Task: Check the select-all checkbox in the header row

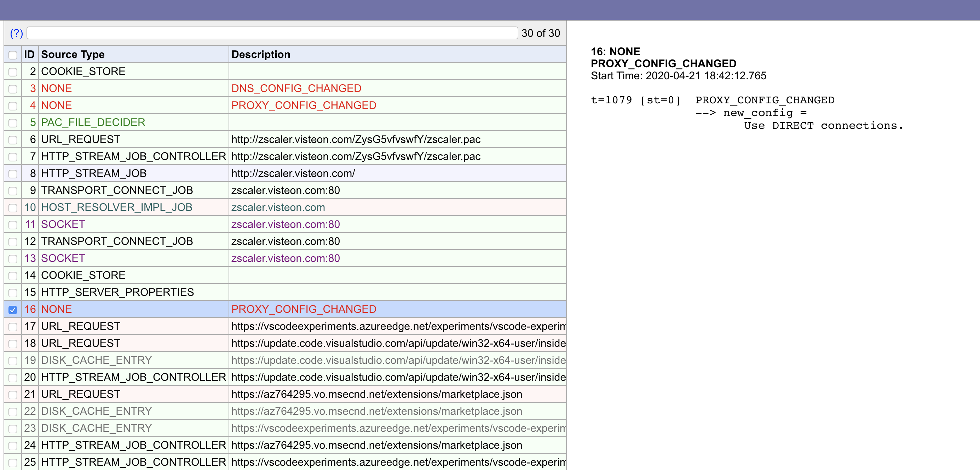Action: point(13,55)
